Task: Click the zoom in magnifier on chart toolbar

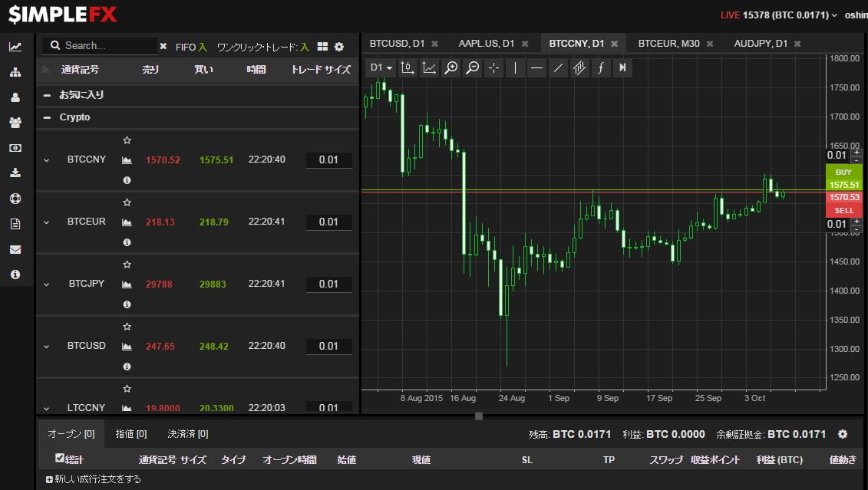Action: coord(451,68)
